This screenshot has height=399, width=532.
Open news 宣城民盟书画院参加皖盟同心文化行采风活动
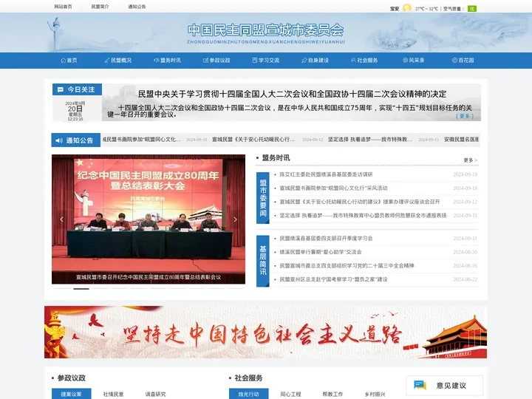click(x=333, y=188)
